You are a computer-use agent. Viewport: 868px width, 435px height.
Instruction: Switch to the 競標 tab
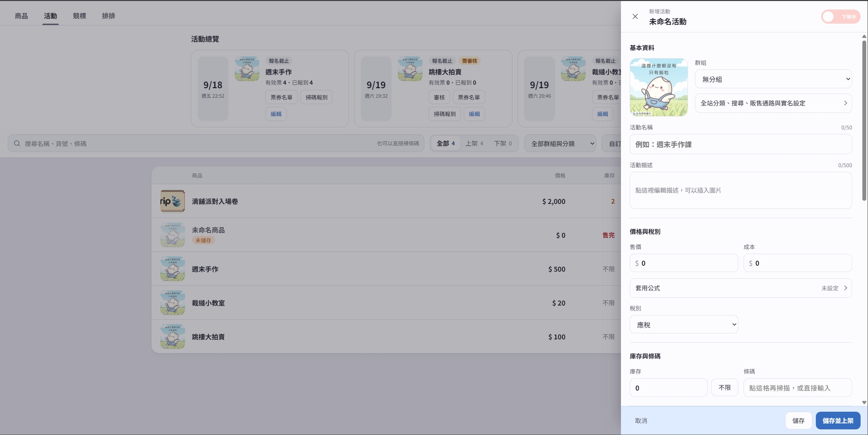tap(80, 16)
